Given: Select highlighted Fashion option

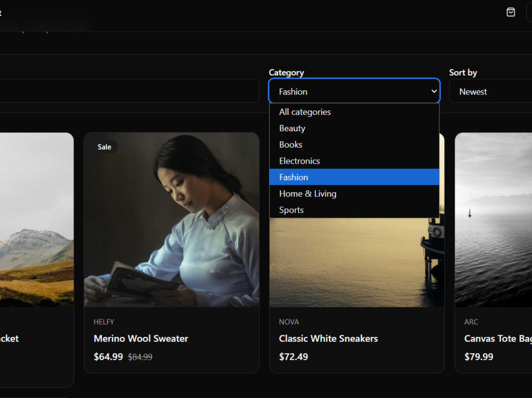Looking at the screenshot, I should pos(354,177).
